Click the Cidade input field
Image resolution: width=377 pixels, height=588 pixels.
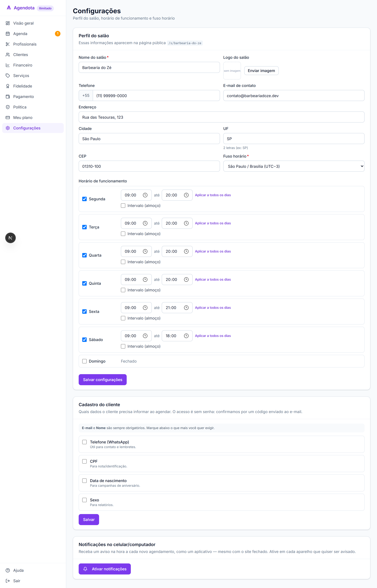149,139
